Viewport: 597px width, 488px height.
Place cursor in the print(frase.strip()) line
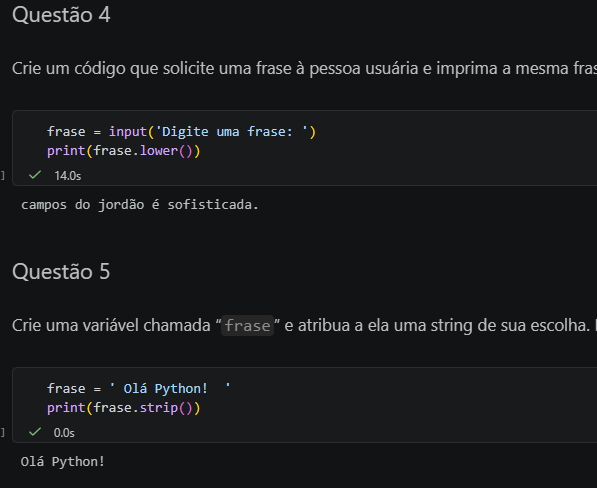[x=124, y=408]
